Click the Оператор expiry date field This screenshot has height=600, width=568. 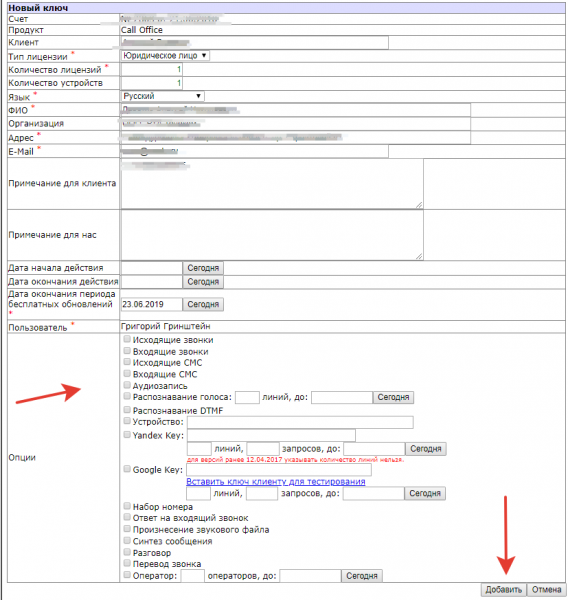point(310,576)
